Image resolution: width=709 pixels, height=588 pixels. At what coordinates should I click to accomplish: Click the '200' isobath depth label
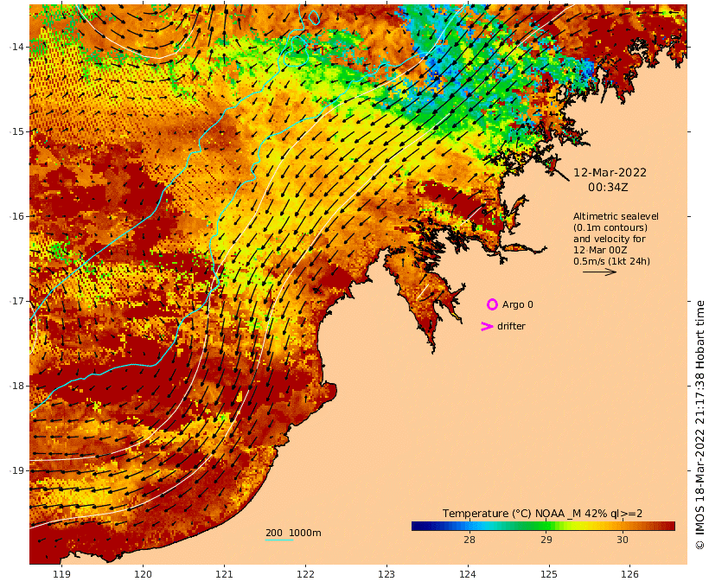point(274,533)
